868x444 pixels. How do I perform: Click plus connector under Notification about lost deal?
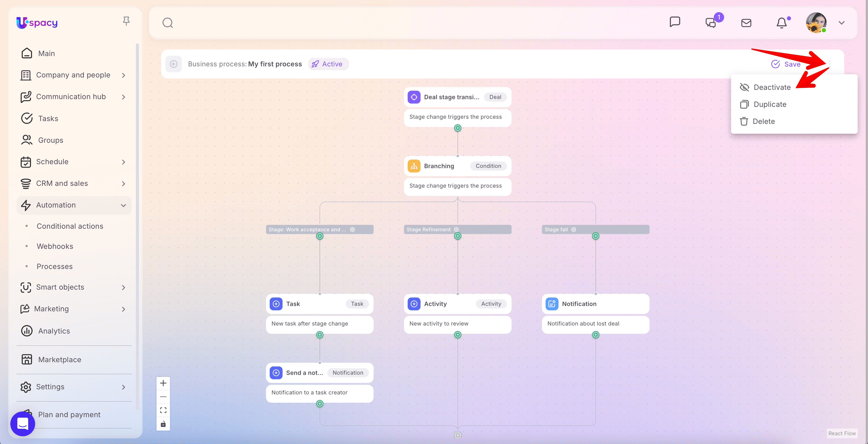coord(595,335)
